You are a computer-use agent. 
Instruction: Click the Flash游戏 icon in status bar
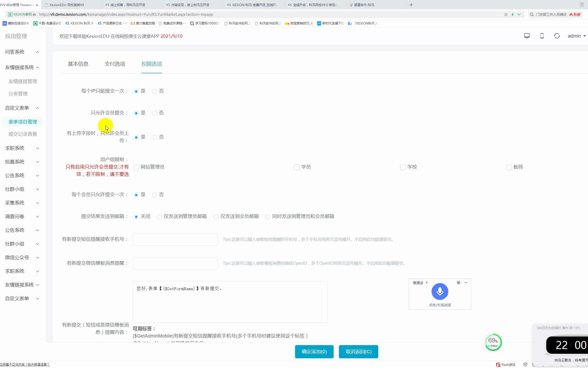pos(498,365)
